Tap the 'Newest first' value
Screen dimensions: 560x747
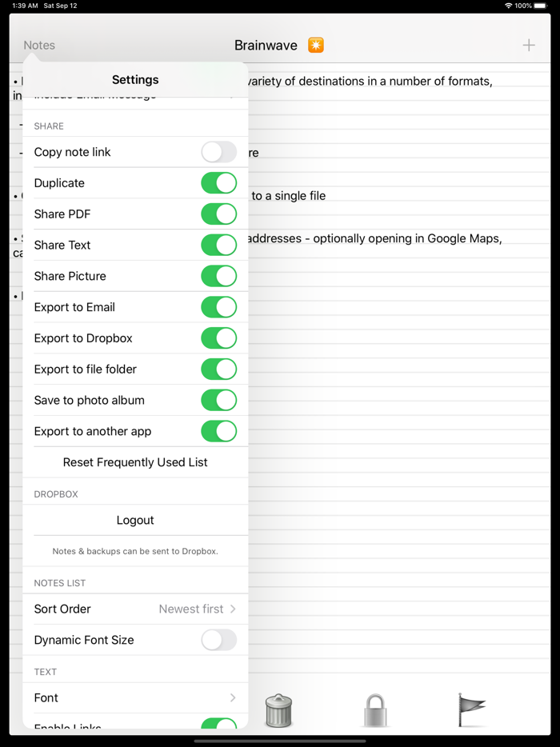(190, 609)
